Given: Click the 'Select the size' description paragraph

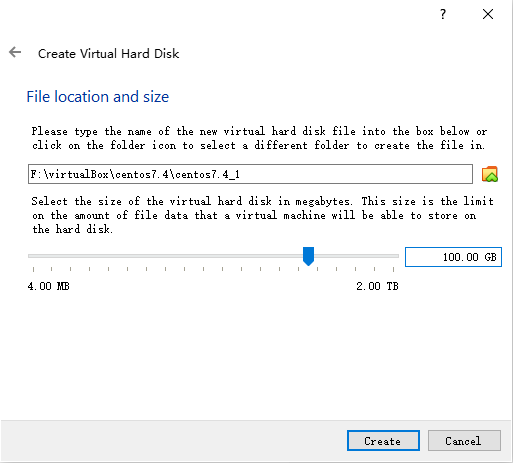Looking at the screenshot, I should pyautogui.click(x=262, y=215).
